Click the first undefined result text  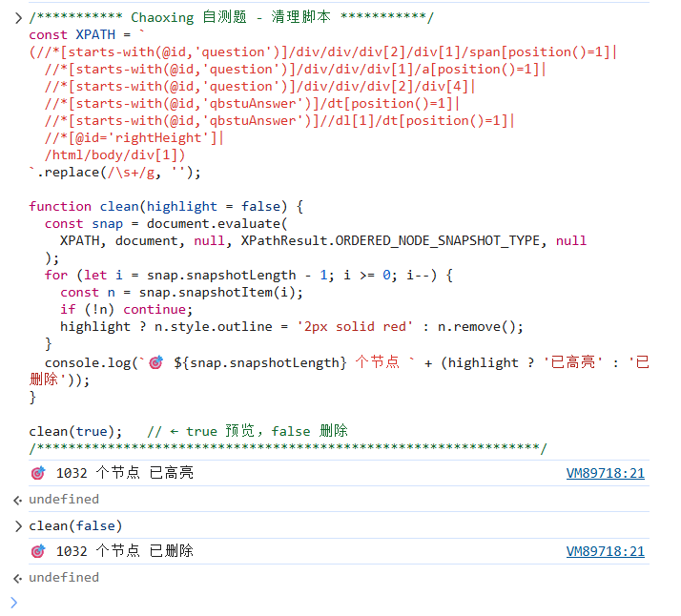63,500
